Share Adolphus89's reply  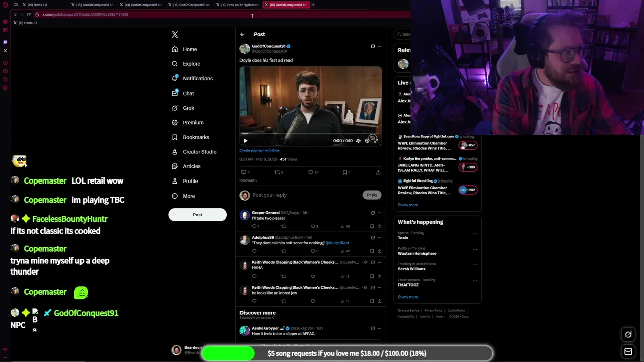coord(379,251)
